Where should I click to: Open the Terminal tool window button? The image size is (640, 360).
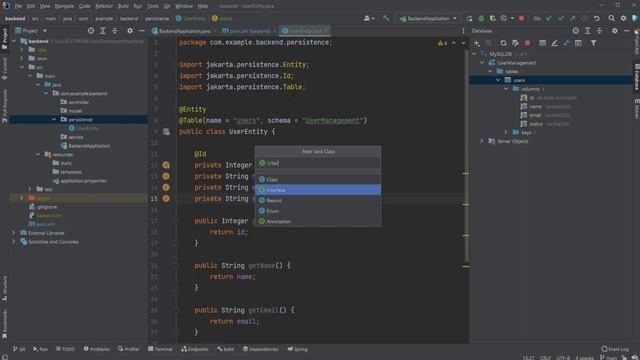click(x=160, y=349)
